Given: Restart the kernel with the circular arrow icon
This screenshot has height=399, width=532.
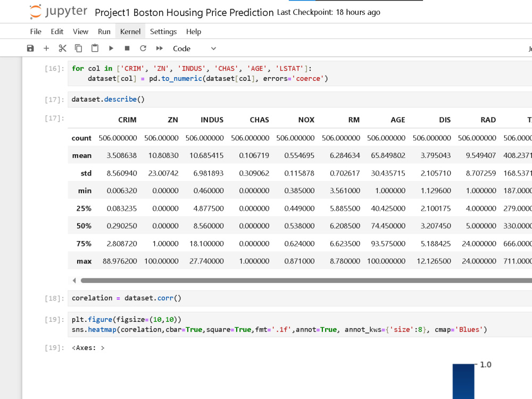Looking at the screenshot, I should pos(143,48).
